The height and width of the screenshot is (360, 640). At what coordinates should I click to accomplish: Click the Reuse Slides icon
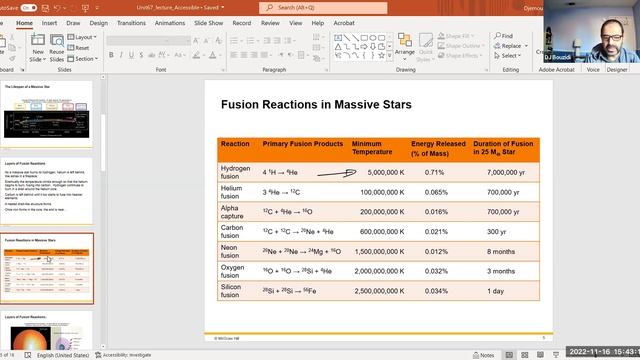[x=56, y=40]
